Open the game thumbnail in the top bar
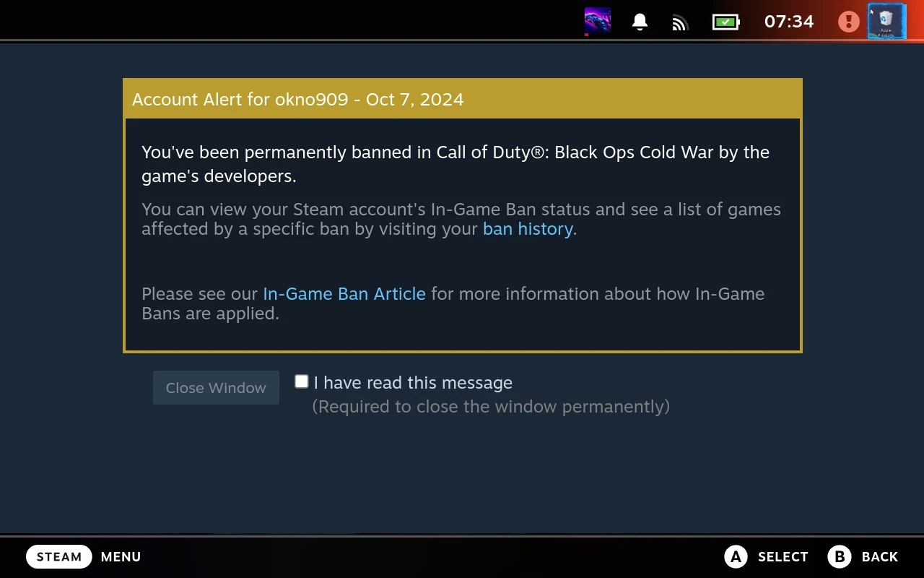Screen dimensions: 924x578 [598, 21]
